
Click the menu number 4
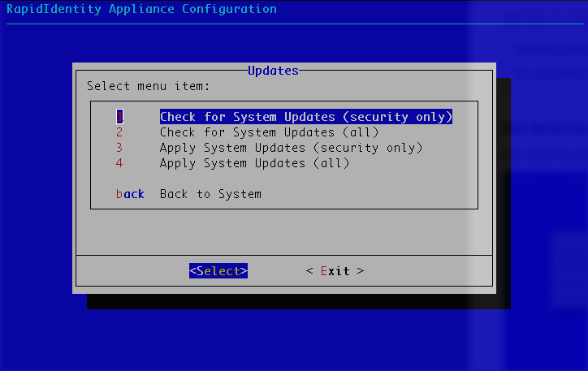119,163
